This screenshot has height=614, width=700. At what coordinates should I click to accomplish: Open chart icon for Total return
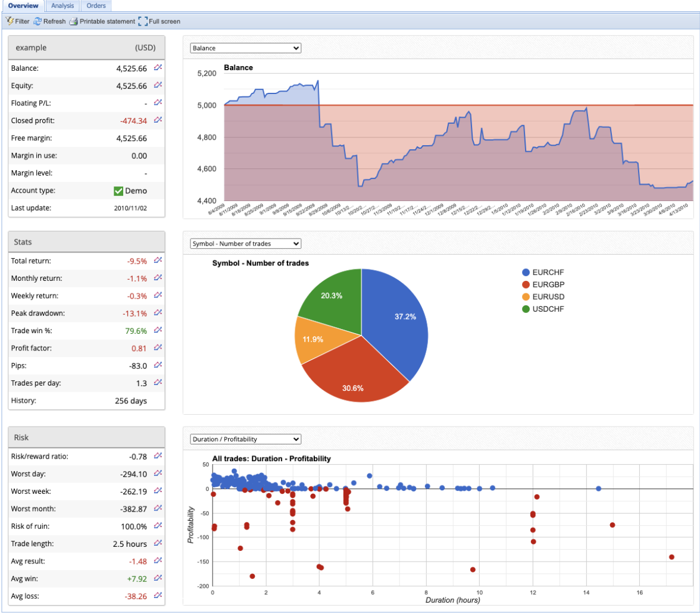click(158, 261)
